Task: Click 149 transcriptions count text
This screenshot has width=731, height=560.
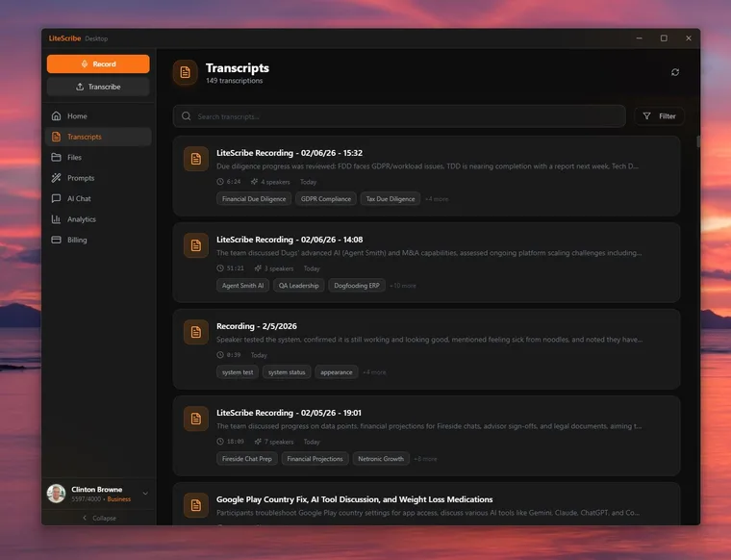Action: coord(234,81)
